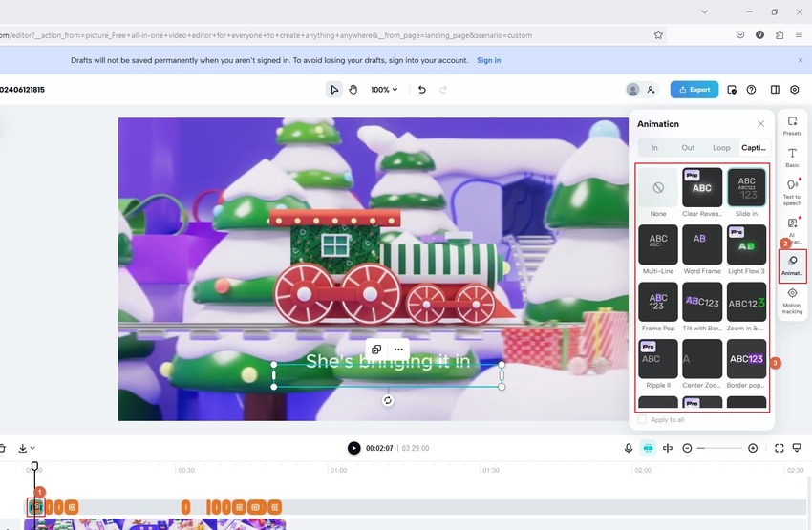Screen dimensions: 812x530
Task: Open the Presets sidebar panel
Action: tap(792, 126)
